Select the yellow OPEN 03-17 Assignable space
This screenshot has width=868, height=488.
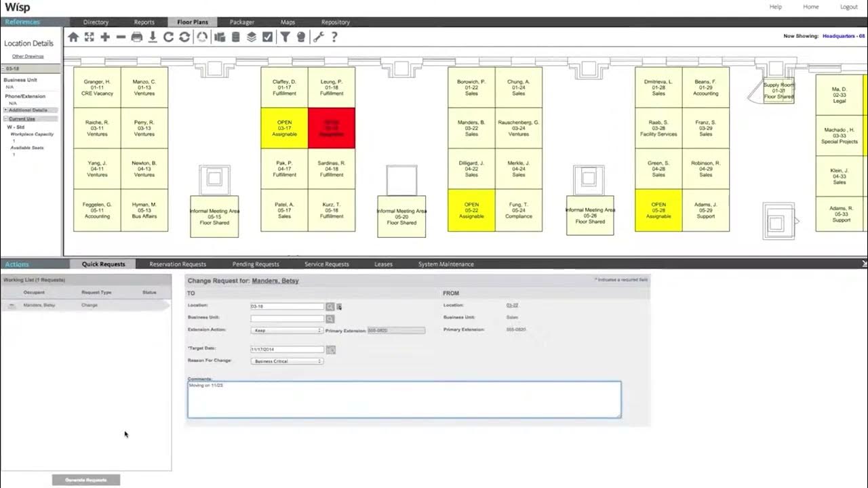pos(285,127)
